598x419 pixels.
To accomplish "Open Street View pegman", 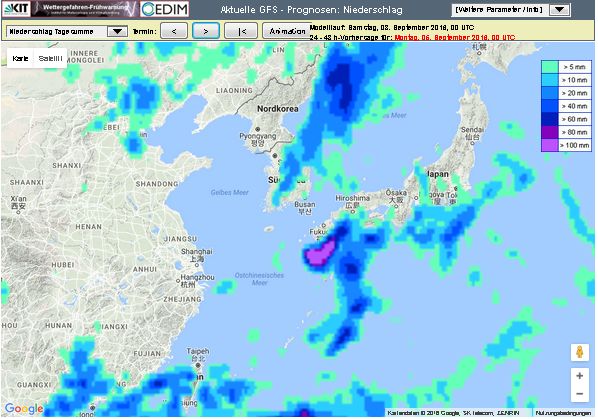I will (579, 352).
